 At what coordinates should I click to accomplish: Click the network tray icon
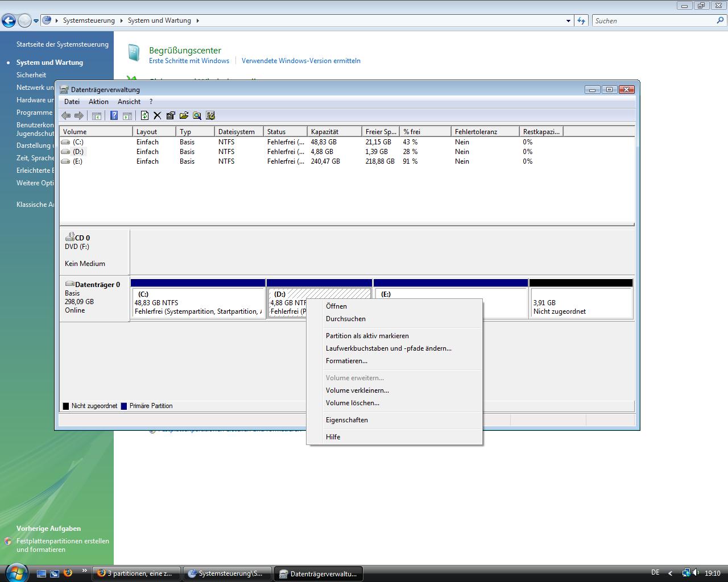(686, 573)
